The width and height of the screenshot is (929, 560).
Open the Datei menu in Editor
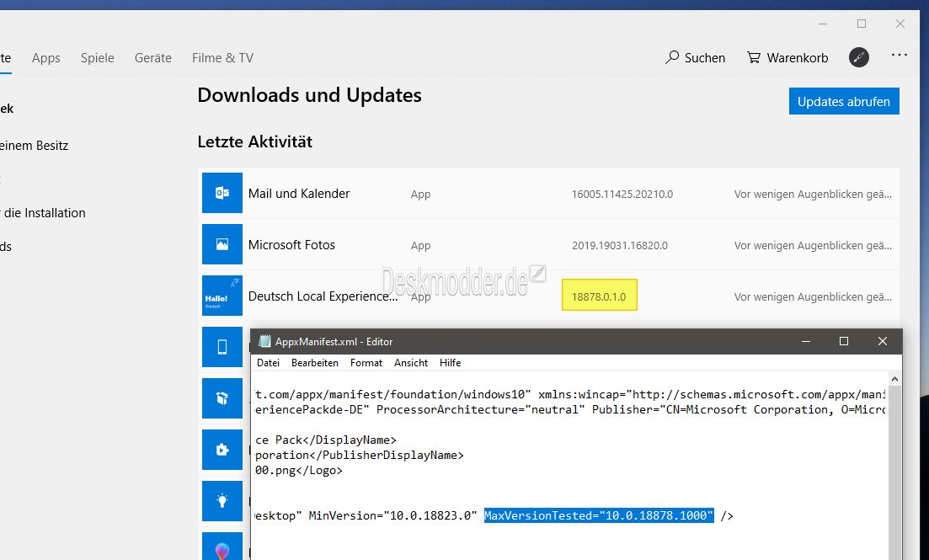coord(268,363)
